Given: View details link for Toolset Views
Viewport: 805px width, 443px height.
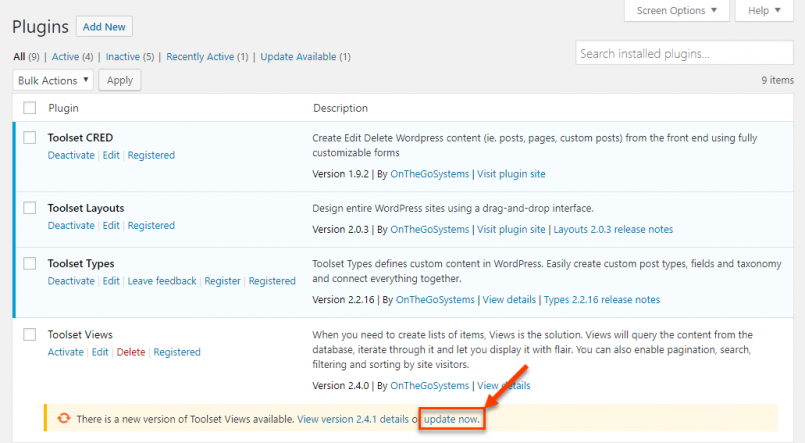Looking at the screenshot, I should [504, 386].
